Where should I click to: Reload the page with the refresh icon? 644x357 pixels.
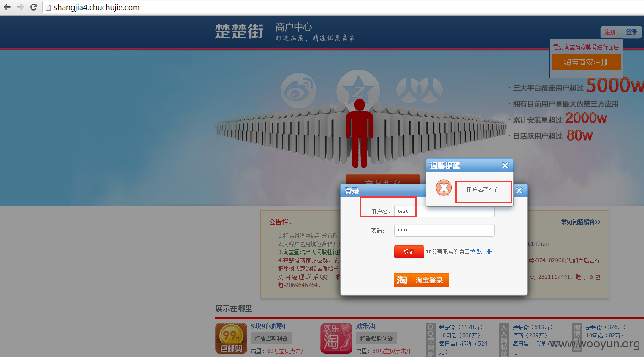point(33,7)
